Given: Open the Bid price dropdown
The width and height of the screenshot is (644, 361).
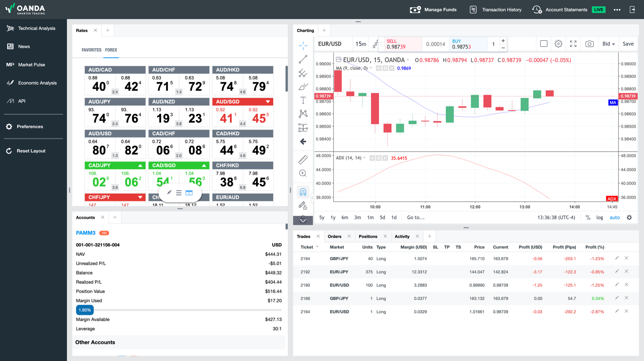Looking at the screenshot, I should click(x=608, y=44).
